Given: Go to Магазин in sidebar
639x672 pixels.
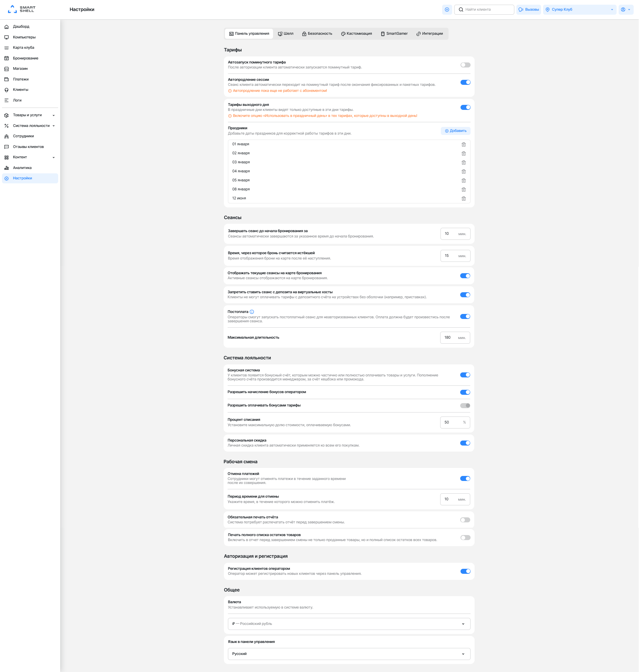Looking at the screenshot, I should 30,69.
